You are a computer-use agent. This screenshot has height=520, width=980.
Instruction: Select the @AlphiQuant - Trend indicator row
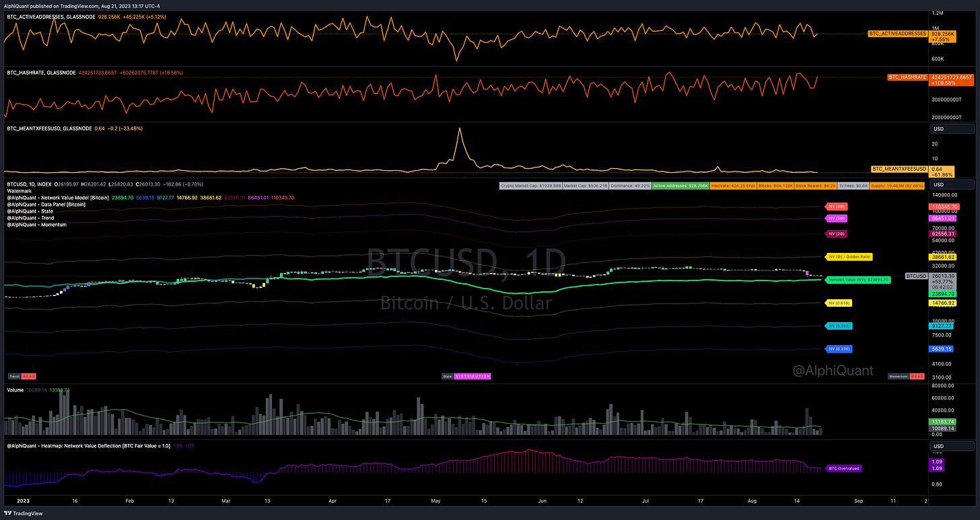30,218
